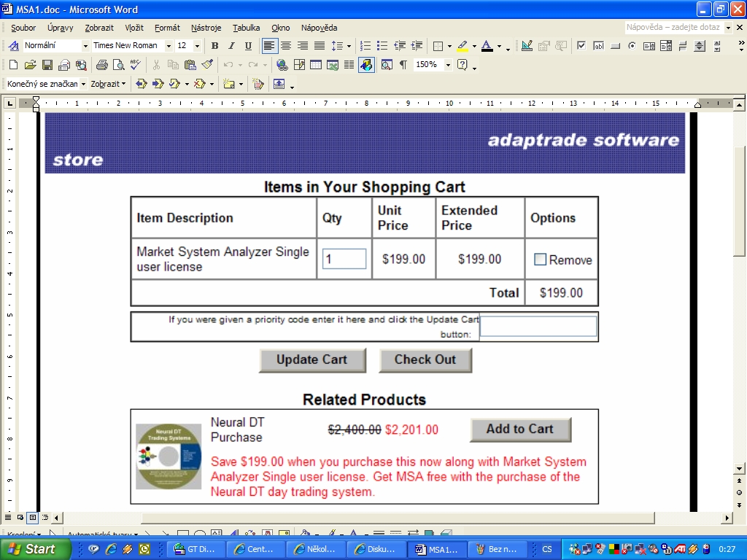The image size is (747, 560).
Task: Open the Windows Start menu
Action: pos(34,549)
